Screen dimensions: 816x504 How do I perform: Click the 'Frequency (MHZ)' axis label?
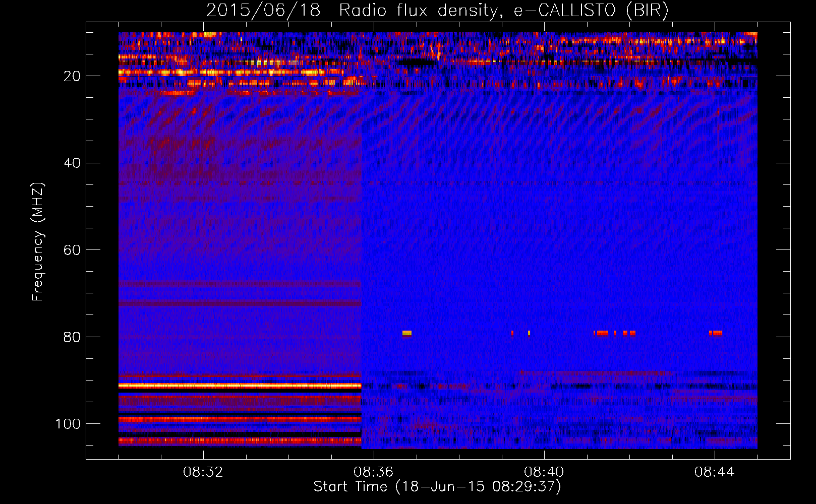point(38,242)
